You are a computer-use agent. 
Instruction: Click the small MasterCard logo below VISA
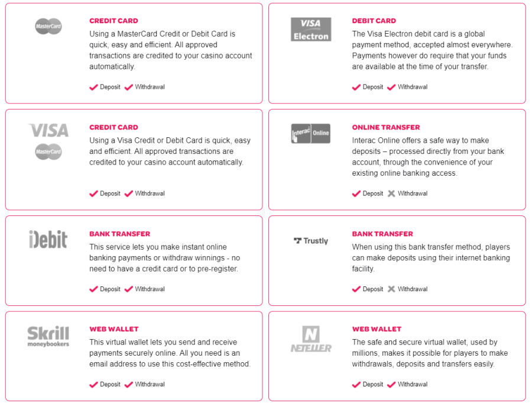pyautogui.click(x=48, y=152)
